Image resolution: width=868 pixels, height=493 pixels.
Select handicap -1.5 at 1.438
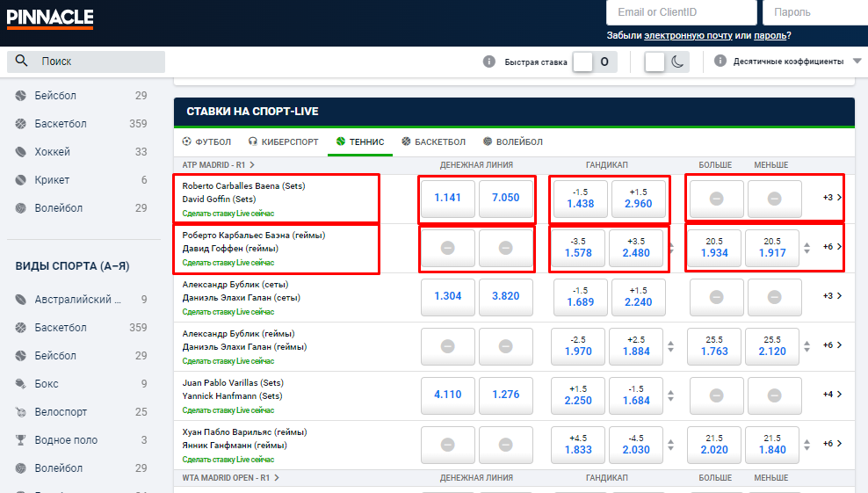[580, 199]
